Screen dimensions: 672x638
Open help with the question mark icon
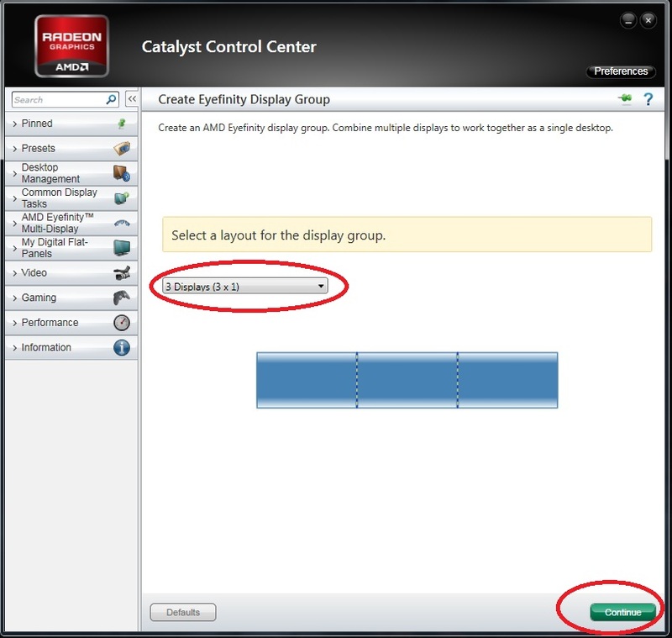648,99
